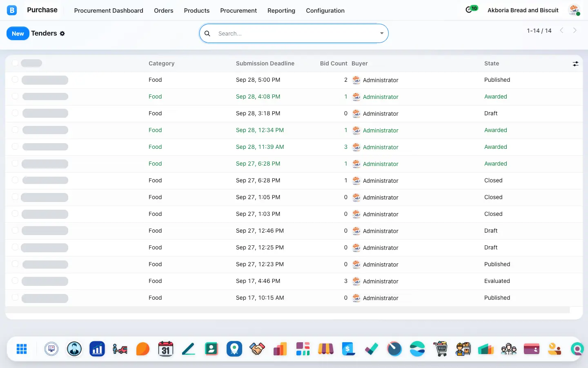588x368 pixels.
Task: Toggle the select-all checkbox in table header
Action: tap(15, 63)
